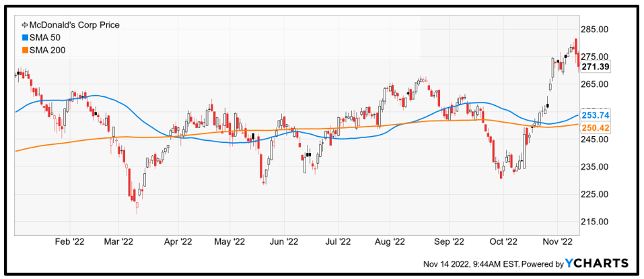Click the Mar '22 axis label
Viewport: 644px width, 279px height.
pyautogui.click(x=118, y=241)
